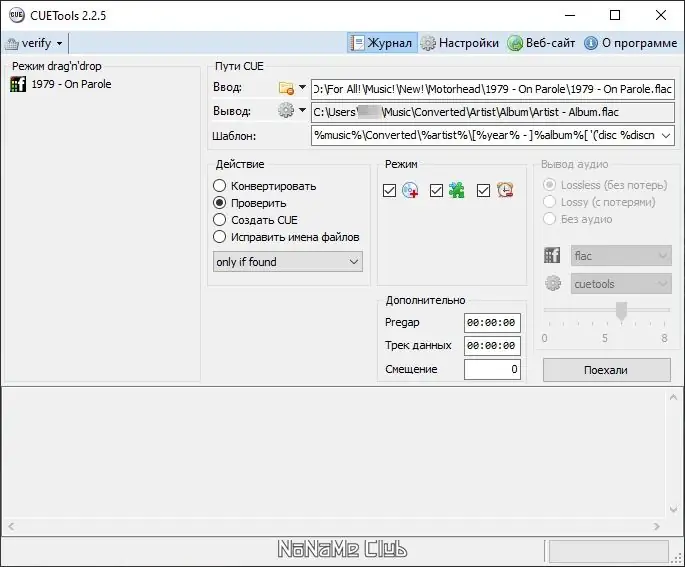Click the Журнал notebook icon
The height and width of the screenshot is (567, 685).
pos(357,43)
